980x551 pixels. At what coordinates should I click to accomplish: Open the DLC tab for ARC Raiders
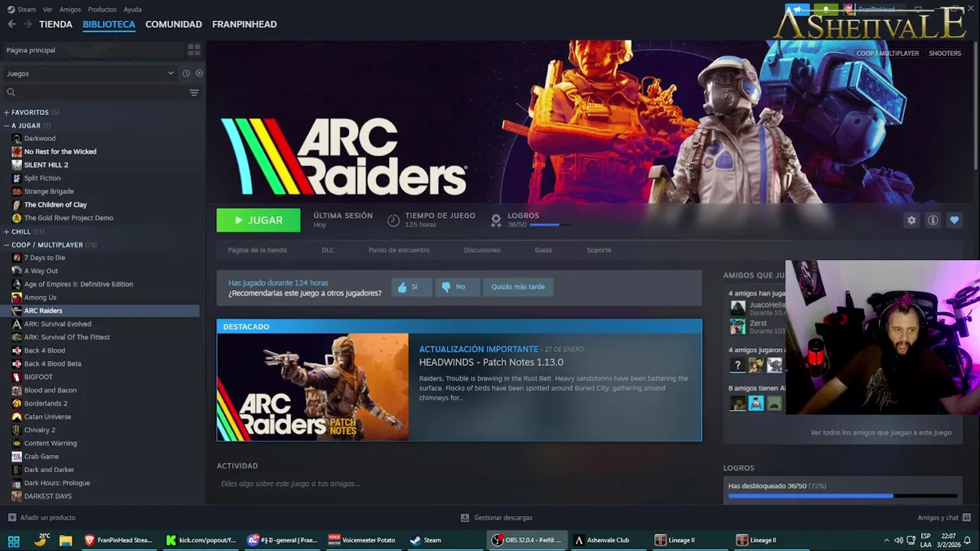328,250
